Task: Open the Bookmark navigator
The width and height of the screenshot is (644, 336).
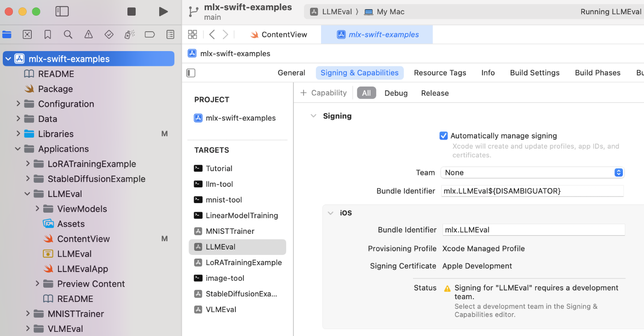Action: tap(48, 35)
